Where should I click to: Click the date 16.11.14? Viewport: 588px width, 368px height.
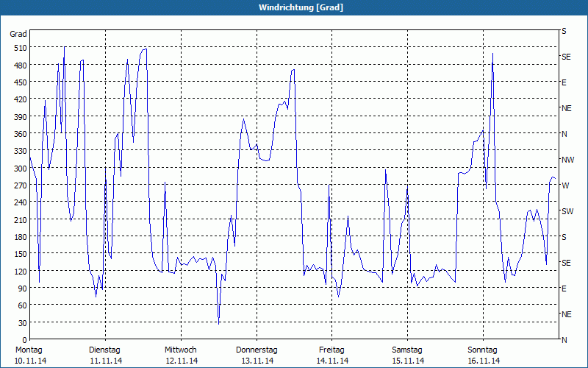484,361
